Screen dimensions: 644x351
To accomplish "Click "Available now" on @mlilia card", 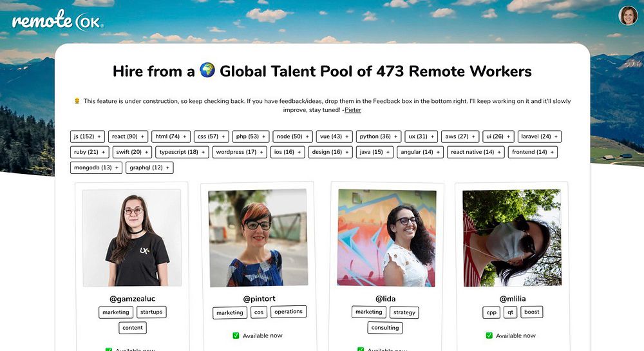I will 515,336.
